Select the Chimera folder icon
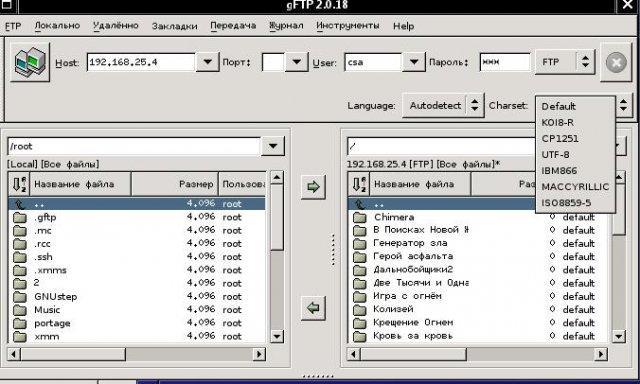Viewport: 640px width, 384px height. 360,217
